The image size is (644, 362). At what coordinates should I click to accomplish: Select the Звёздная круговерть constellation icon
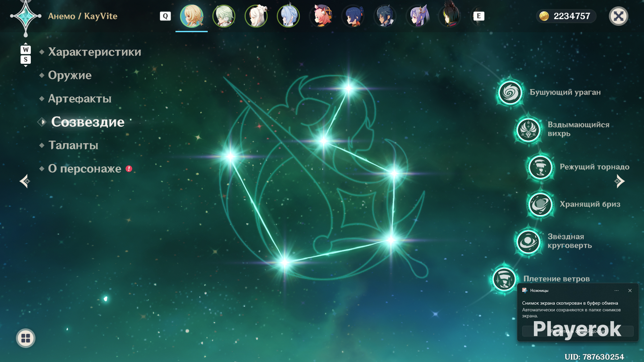click(x=528, y=242)
